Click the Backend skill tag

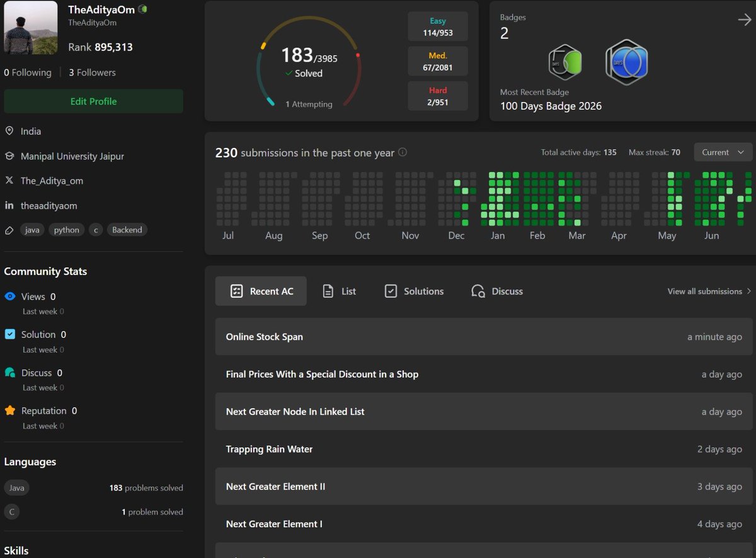coord(127,230)
